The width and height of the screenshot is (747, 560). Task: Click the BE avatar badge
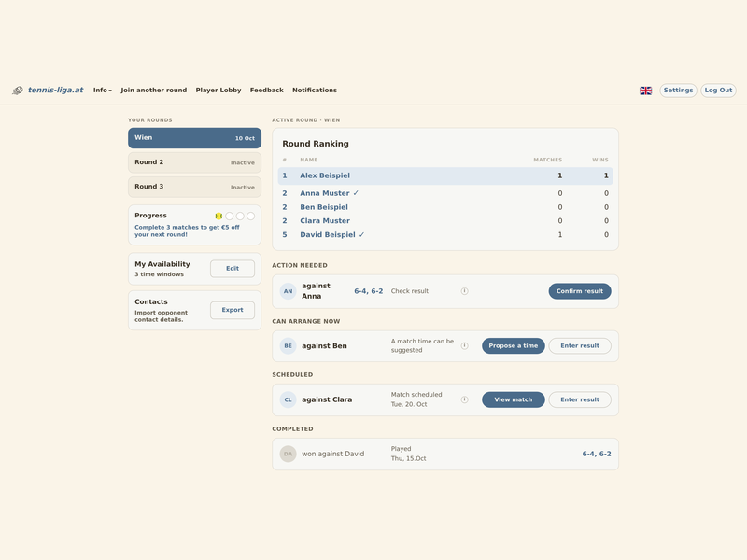289,345
